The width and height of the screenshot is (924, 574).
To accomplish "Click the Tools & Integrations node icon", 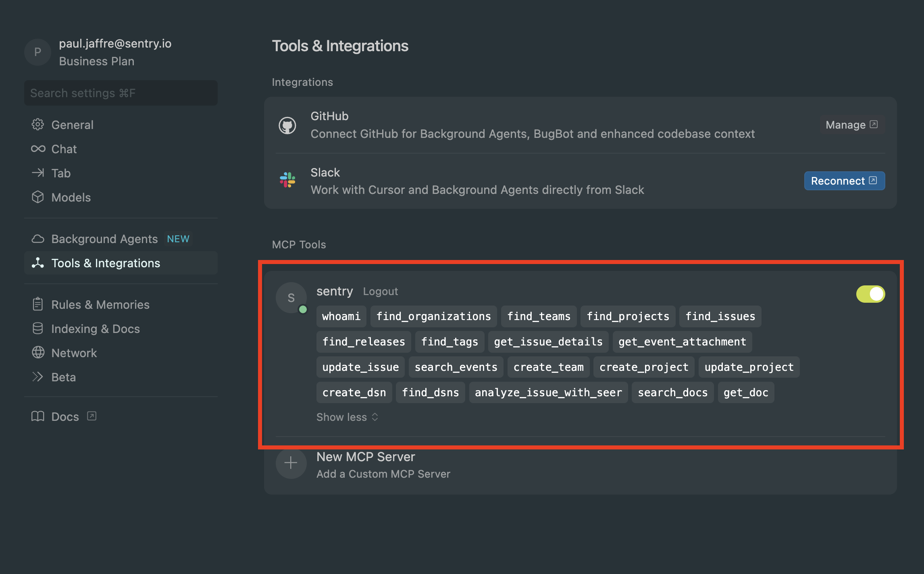I will [x=38, y=263].
